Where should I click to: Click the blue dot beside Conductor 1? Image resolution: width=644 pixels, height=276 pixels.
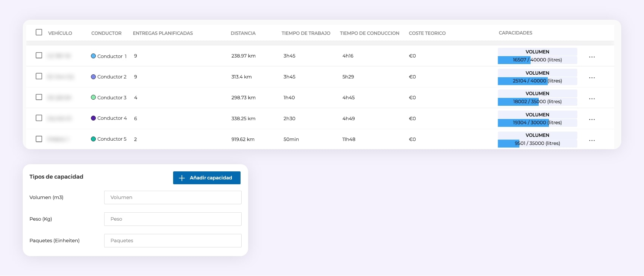click(93, 56)
